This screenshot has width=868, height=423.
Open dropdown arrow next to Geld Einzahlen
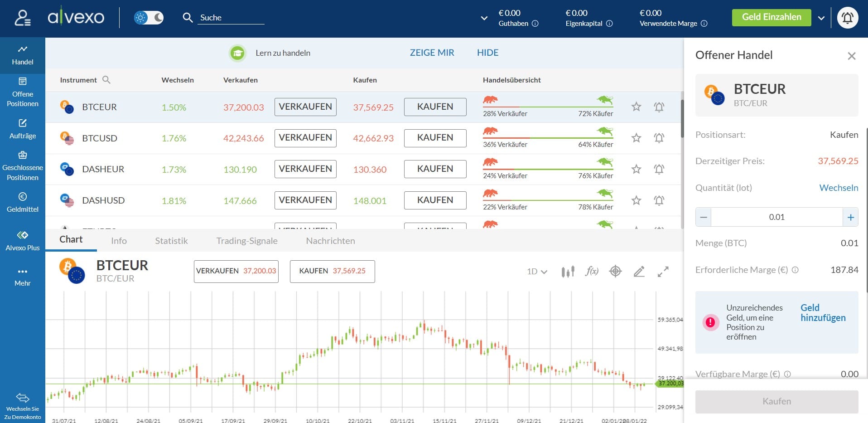click(821, 18)
